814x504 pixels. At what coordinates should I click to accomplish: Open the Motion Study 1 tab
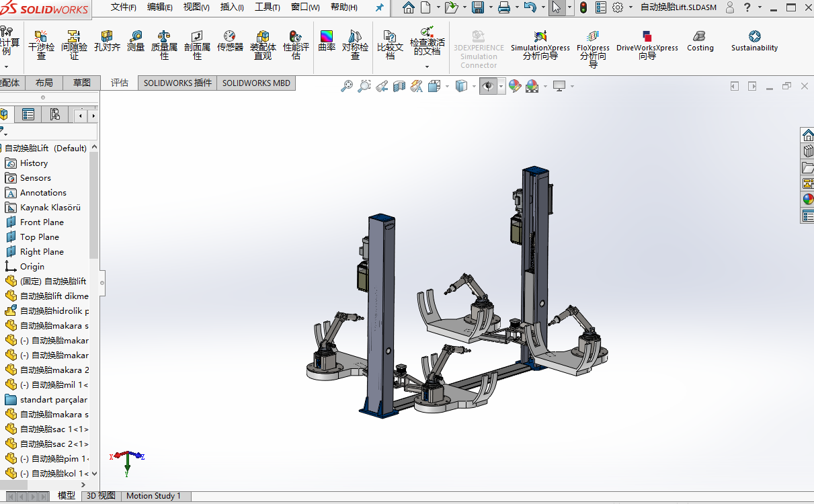coord(153,496)
